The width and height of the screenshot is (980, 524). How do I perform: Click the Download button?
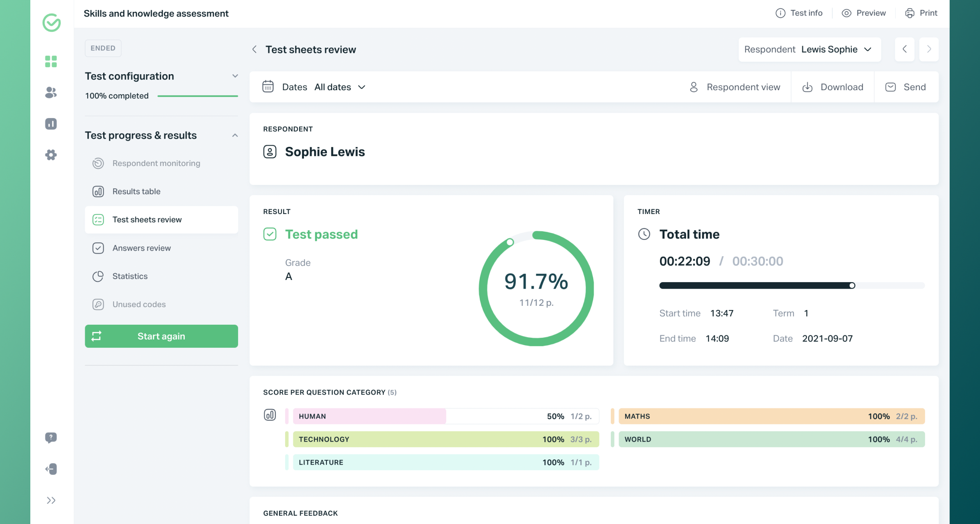(x=833, y=87)
